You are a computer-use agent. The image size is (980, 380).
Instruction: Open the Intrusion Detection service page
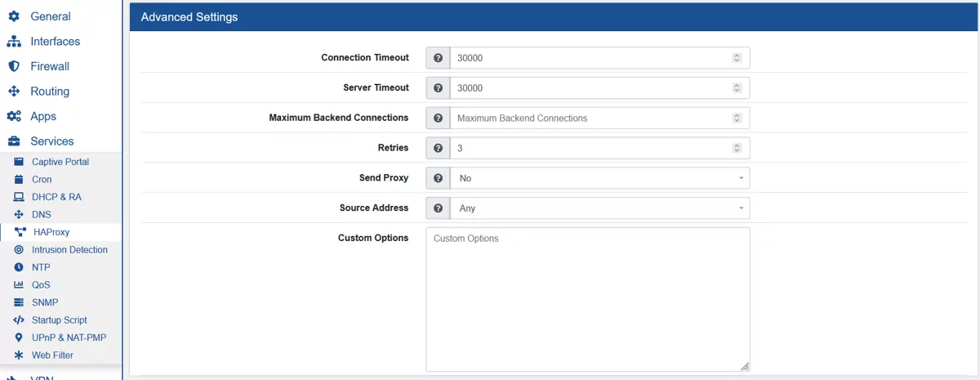69,250
